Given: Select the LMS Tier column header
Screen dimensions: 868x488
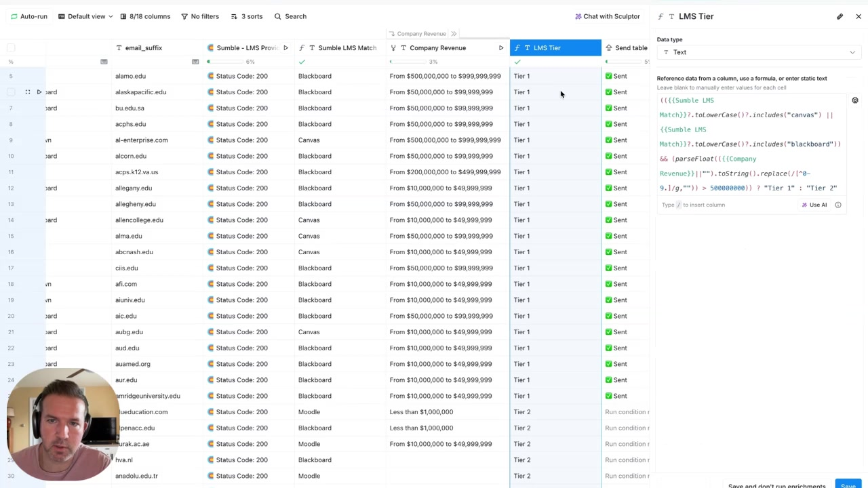Looking at the screenshot, I should tap(555, 47).
